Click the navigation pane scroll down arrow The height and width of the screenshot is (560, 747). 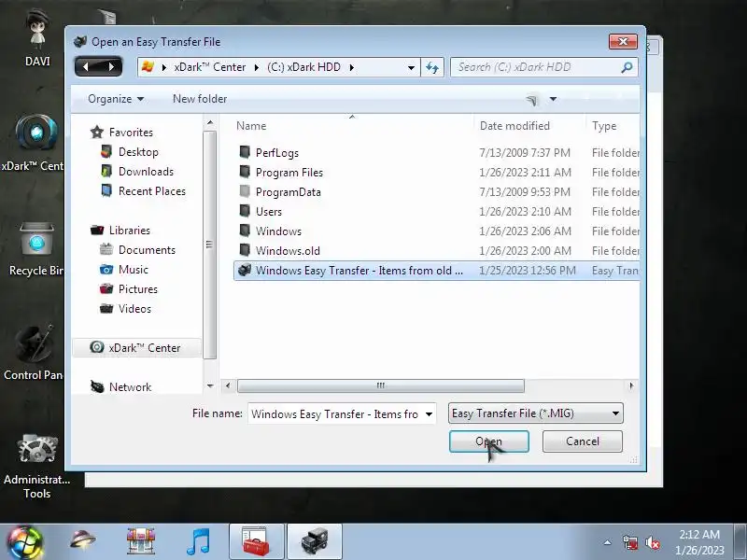click(x=210, y=385)
